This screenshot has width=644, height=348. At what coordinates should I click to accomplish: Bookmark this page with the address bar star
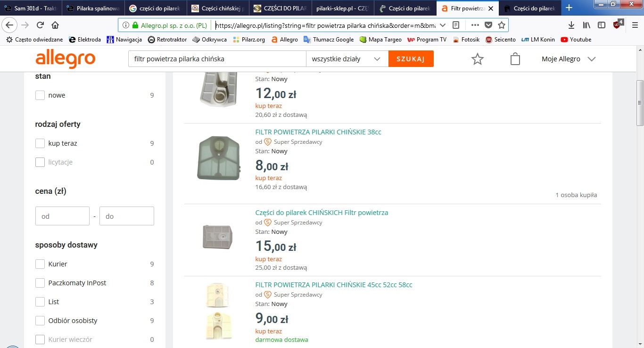point(502,25)
